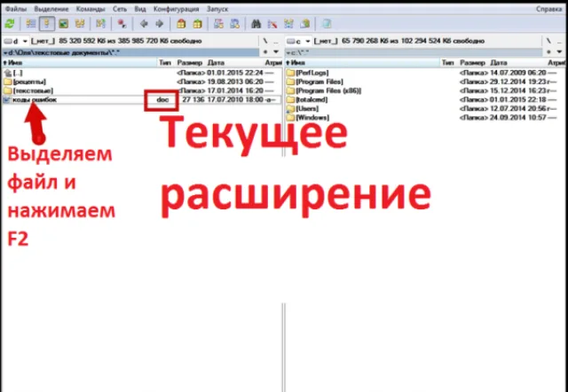The image size is (568, 392).
Task: Open the Multi-rename tool icon
Action: click(x=272, y=24)
